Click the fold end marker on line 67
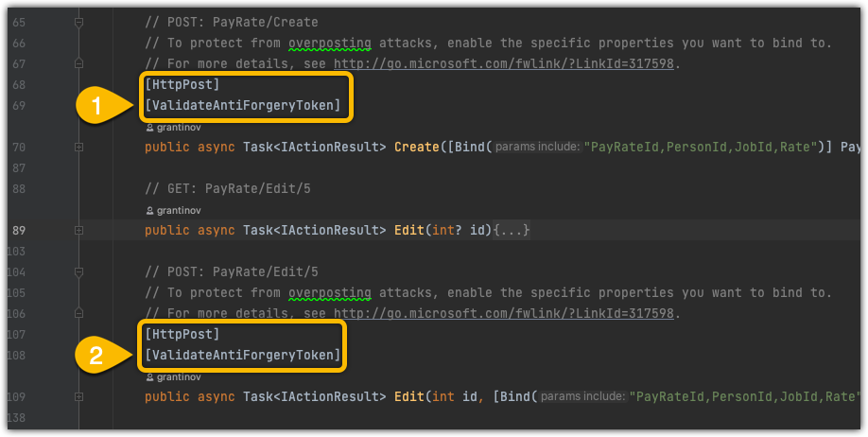 point(78,63)
